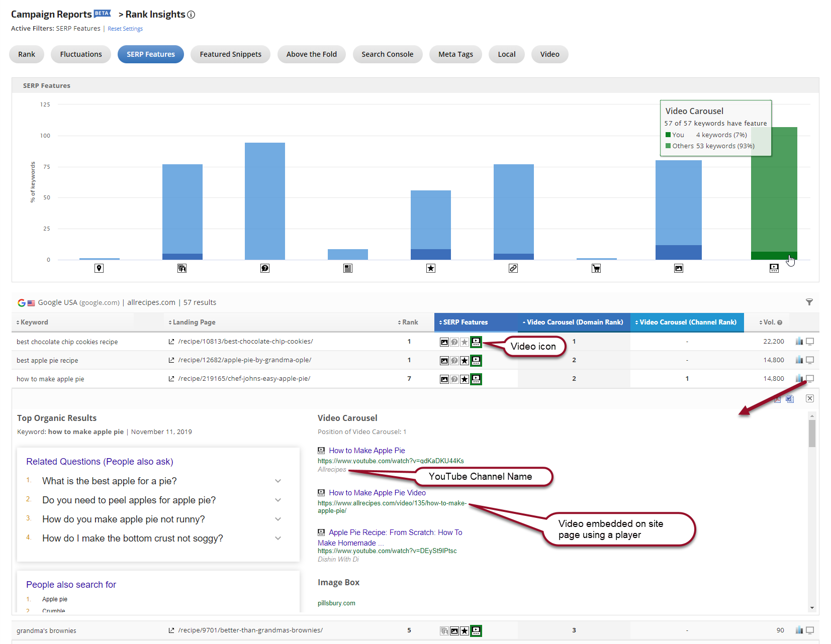This screenshot has width=831, height=644.
Task: Click the scrollbar thumb in the details panel
Action: coord(812,433)
